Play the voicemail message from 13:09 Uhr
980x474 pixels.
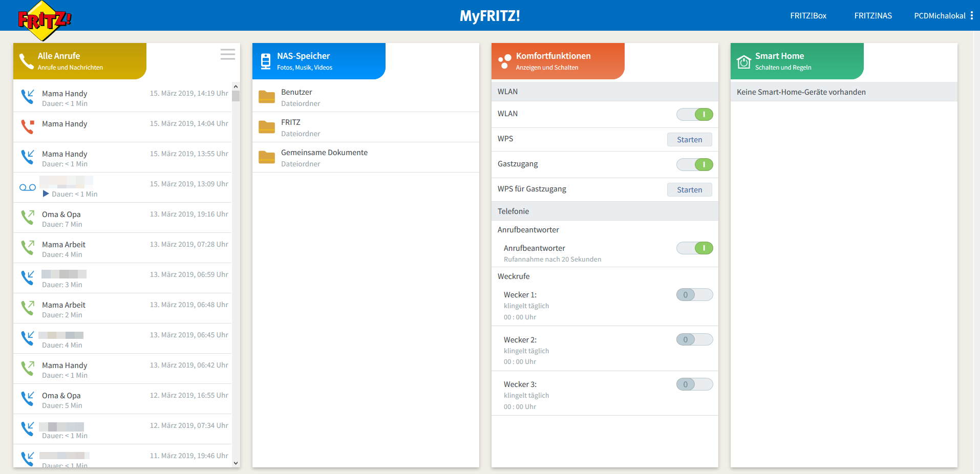coord(46,194)
